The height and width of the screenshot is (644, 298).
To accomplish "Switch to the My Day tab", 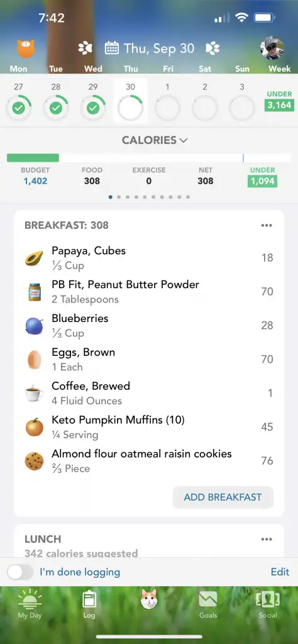I will click(30, 604).
